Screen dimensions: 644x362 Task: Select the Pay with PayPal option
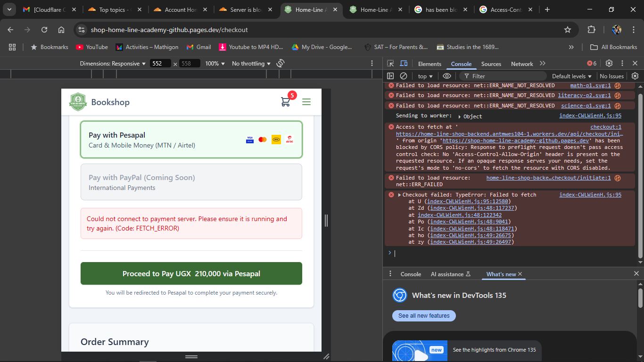pos(191,182)
